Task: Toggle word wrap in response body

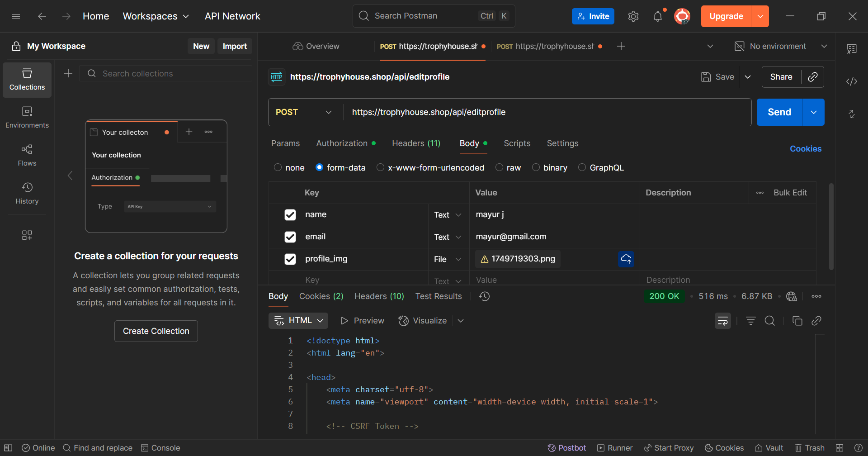Action: (x=723, y=321)
